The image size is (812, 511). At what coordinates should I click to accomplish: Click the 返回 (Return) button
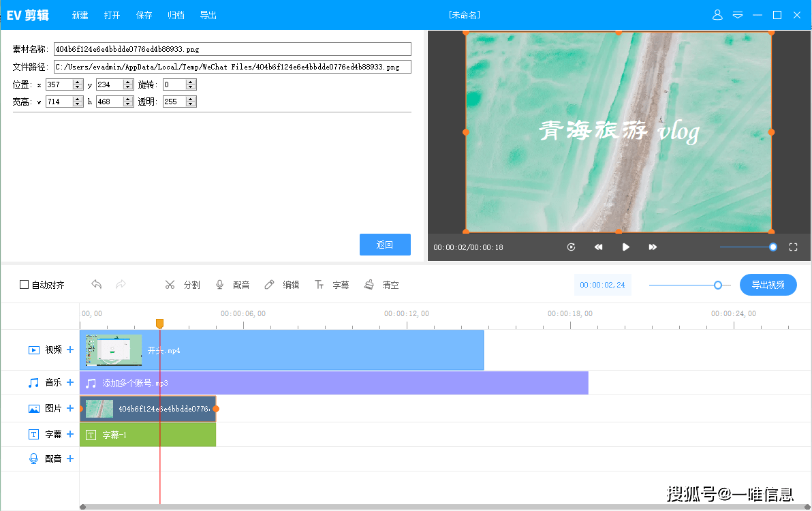385,245
